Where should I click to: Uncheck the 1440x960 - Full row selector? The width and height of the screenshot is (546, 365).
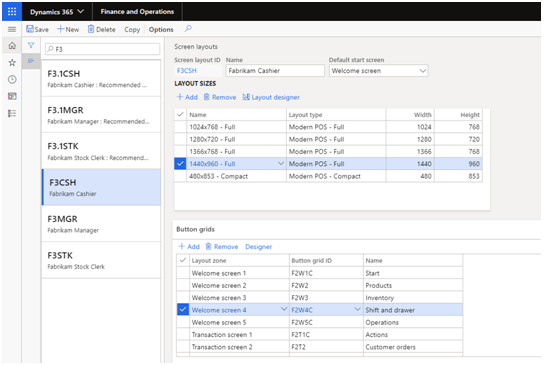tap(180, 164)
